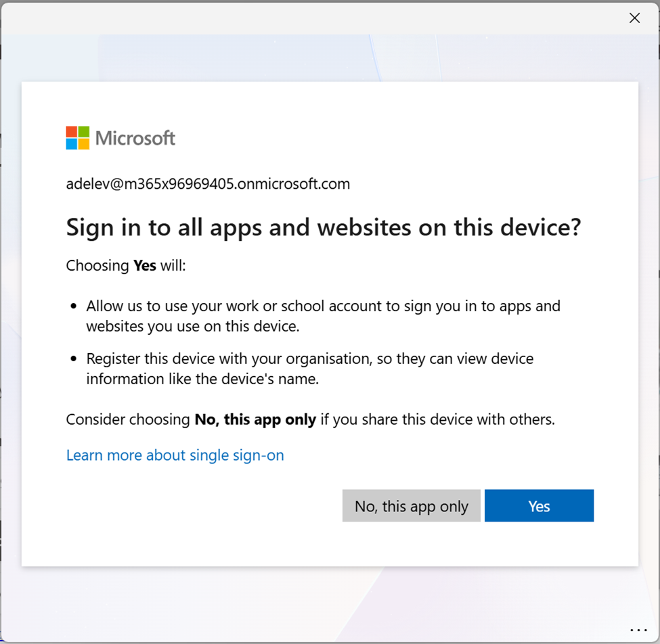The image size is (660, 644).
Task: Click the Microsoft four-square logo
Action: [x=76, y=137]
